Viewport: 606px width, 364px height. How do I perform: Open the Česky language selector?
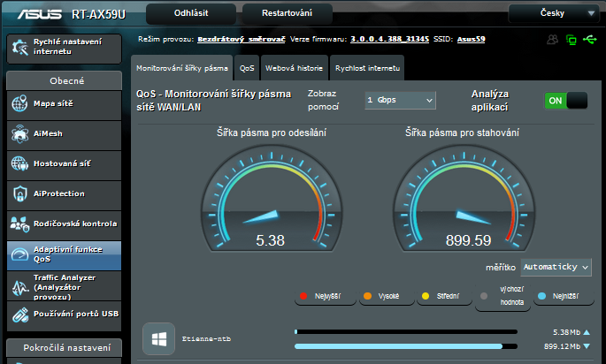click(x=553, y=13)
